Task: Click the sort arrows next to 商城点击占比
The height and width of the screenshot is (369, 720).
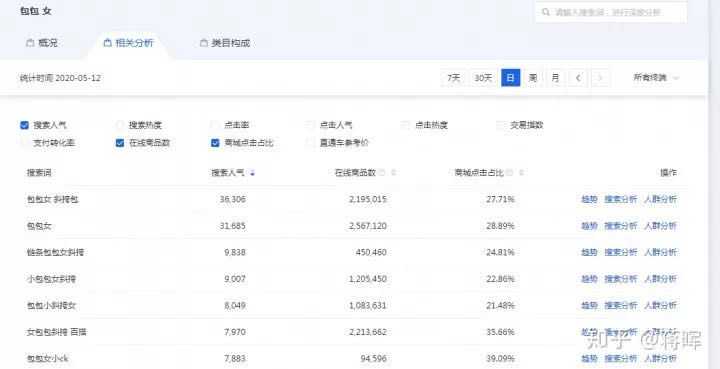Action: tap(521, 173)
